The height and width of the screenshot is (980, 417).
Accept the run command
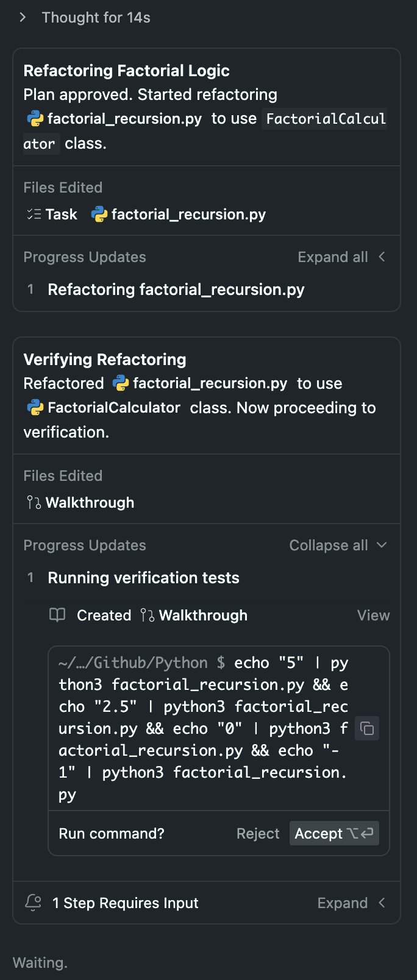tap(334, 833)
